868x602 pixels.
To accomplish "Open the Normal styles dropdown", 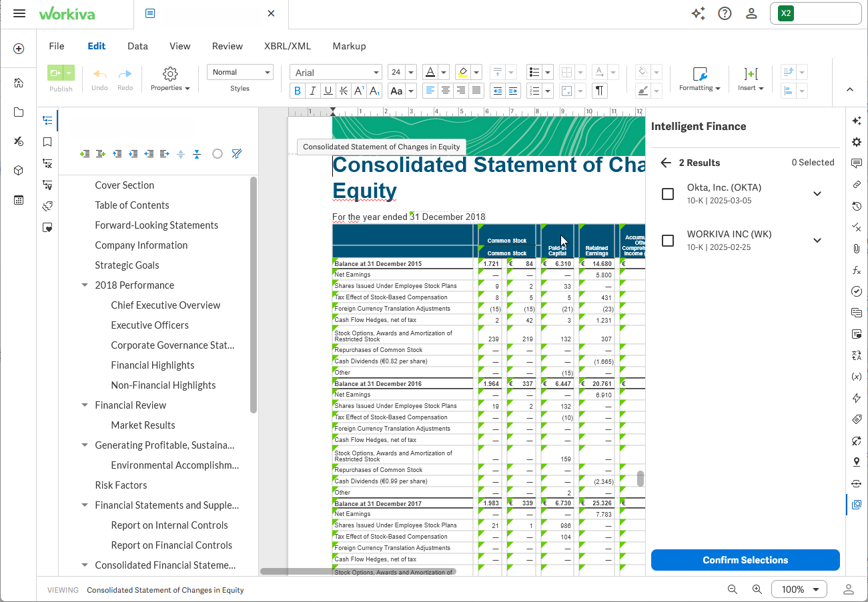I will pos(240,72).
